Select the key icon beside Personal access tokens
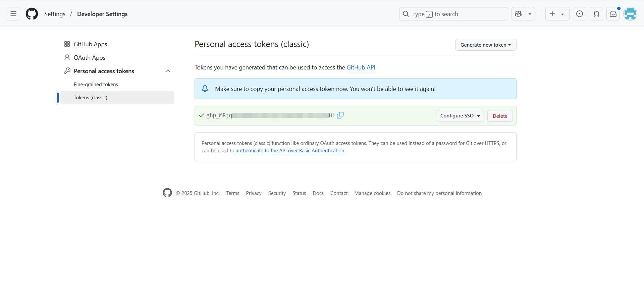The image size is (644, 306). (67, 71)
